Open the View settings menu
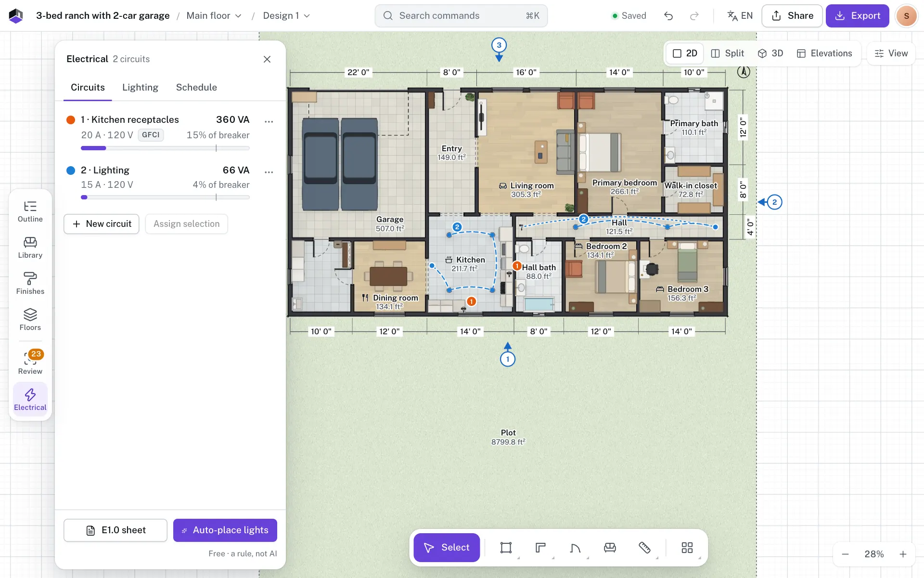924x578 pixels. pos(891,53)
